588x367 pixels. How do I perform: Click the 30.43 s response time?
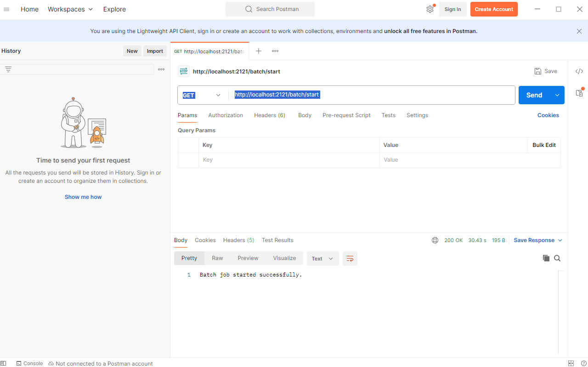pyautogui.click(x=477, y=240)
